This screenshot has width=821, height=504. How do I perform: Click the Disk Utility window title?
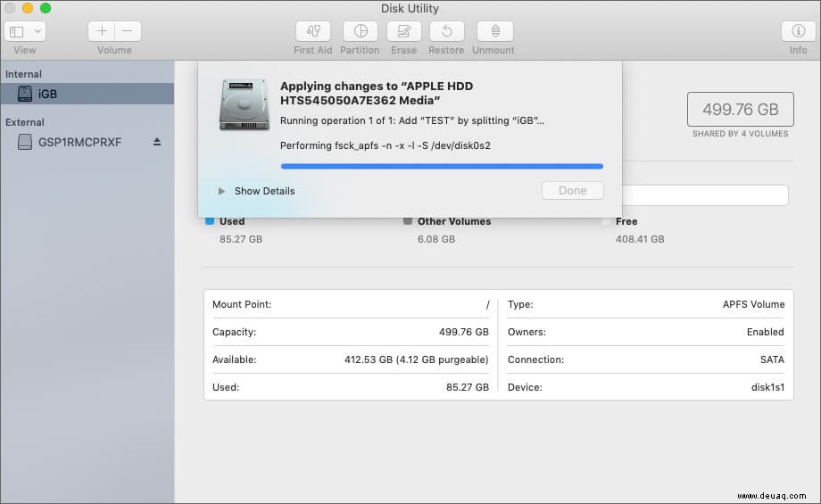coord(410,8)
